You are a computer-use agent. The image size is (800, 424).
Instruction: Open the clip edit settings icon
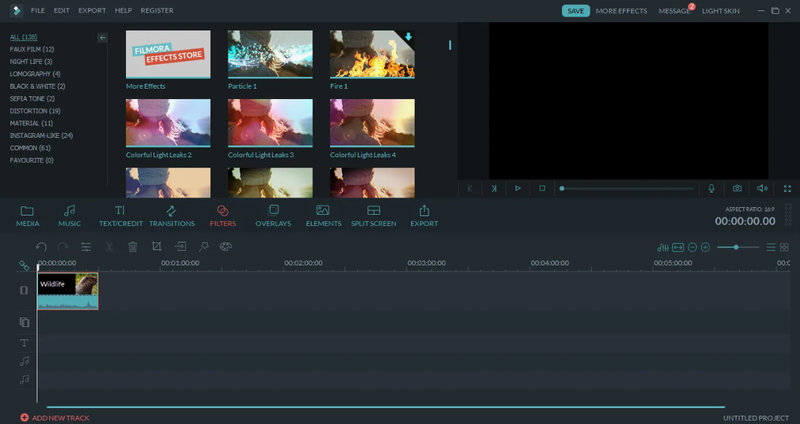point(86,247)
